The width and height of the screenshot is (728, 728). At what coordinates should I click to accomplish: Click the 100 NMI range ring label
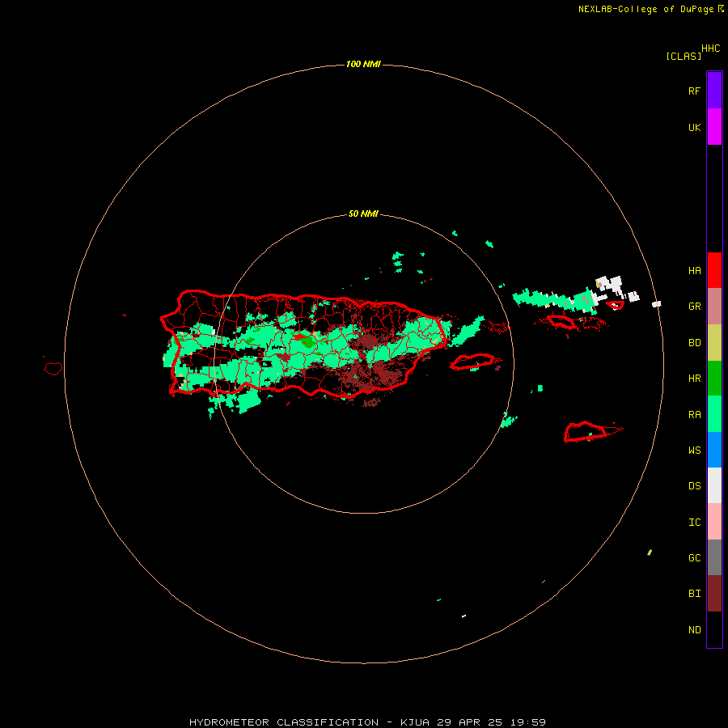click(363, 64)
